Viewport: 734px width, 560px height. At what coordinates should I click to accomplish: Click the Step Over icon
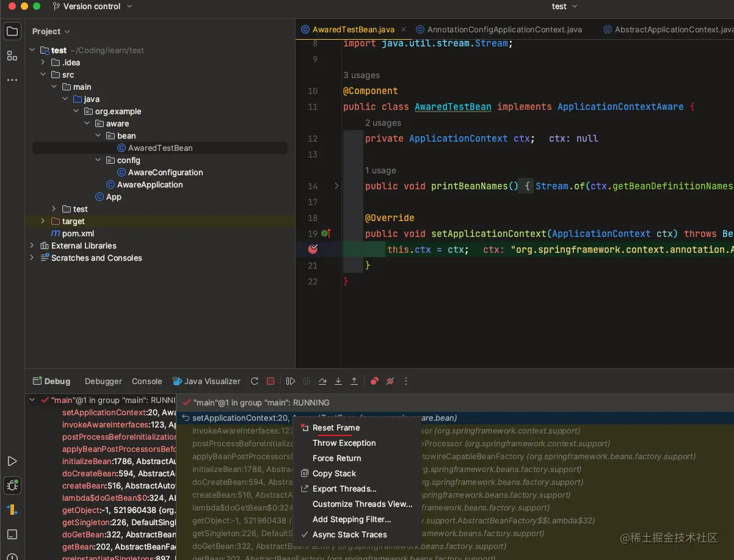[322, 381]
